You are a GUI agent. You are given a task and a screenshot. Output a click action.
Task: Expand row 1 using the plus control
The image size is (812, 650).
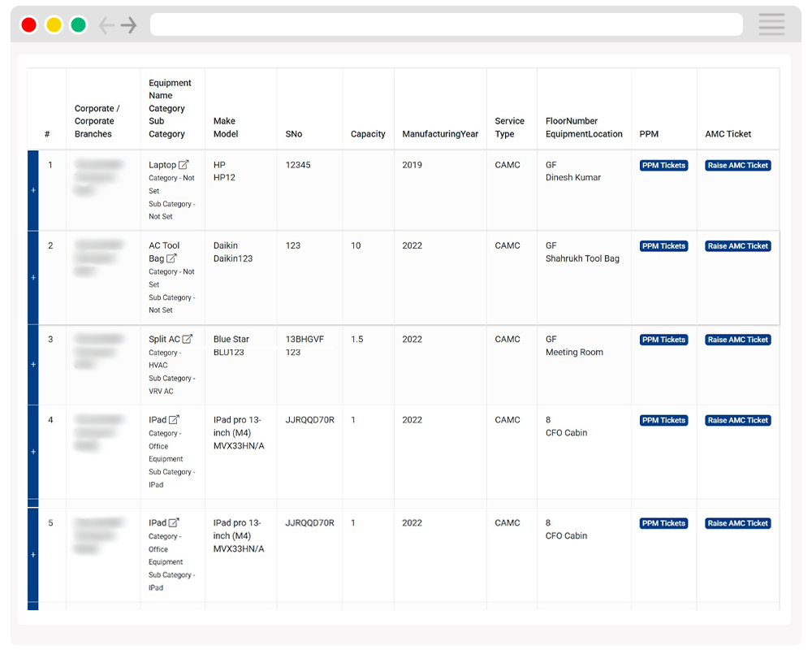pyautogui.click(x=33, y=190)
